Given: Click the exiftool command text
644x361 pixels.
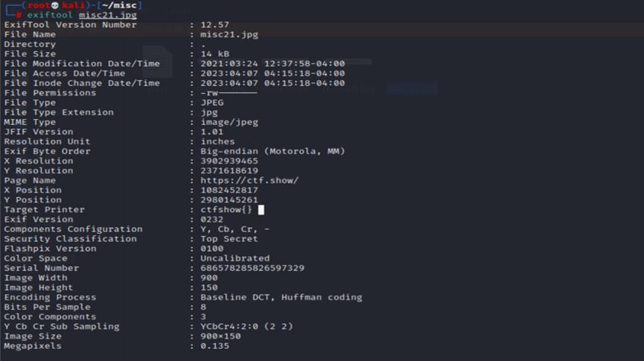Looking at the screenshot, I should [50, 15].
